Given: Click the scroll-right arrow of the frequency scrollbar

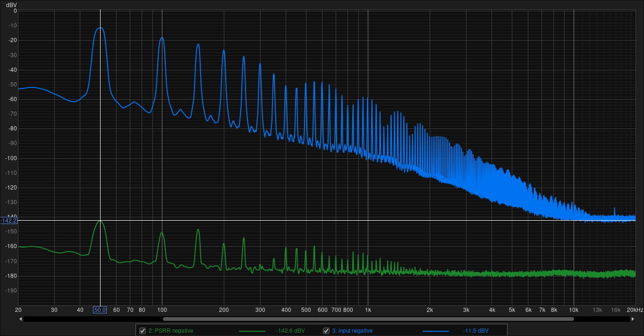Looking at the screenshot, I should [633, 319].
